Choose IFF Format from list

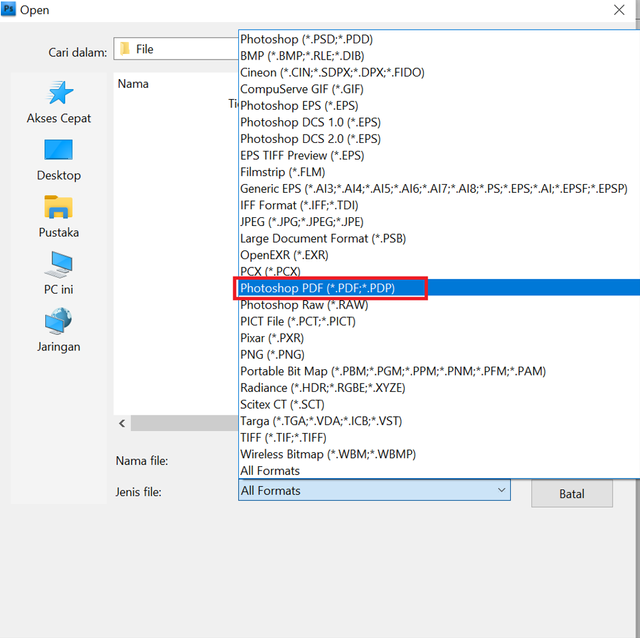pyautogui.click(x=439, y=205)
